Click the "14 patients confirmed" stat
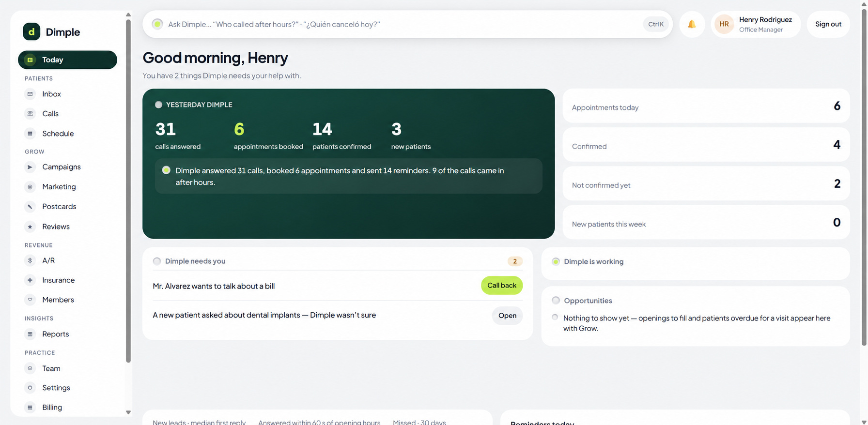 342,136
